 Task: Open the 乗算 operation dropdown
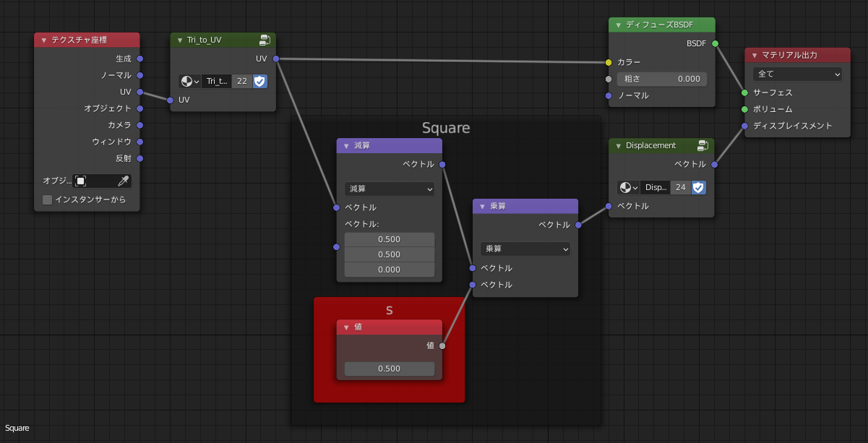(x=525, y=249)
